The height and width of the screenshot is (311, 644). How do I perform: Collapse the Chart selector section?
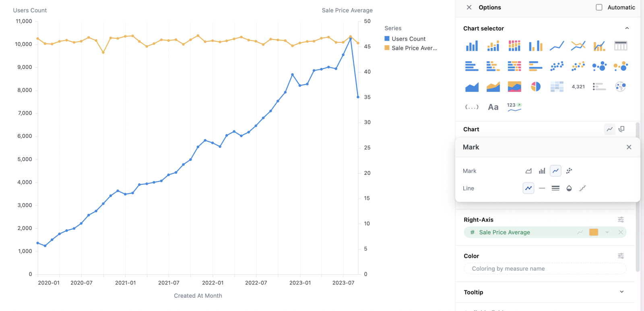pos(627,28)
